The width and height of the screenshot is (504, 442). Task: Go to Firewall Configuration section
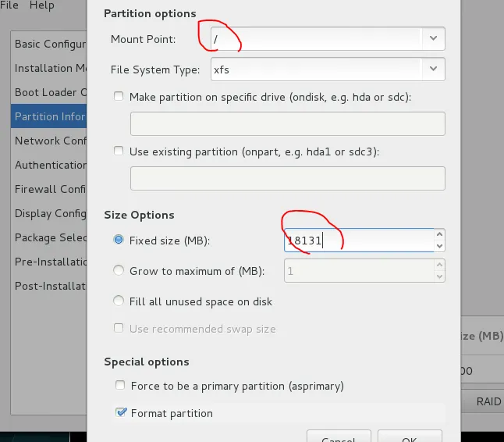click(x=50, y=189)
